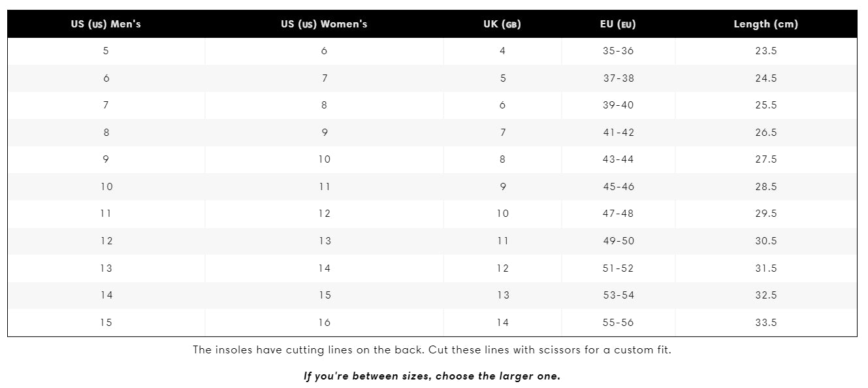Click EU size 55-56 cell
Screen dimensions: 868x388
pyautogui.click(x=618, y=323)
